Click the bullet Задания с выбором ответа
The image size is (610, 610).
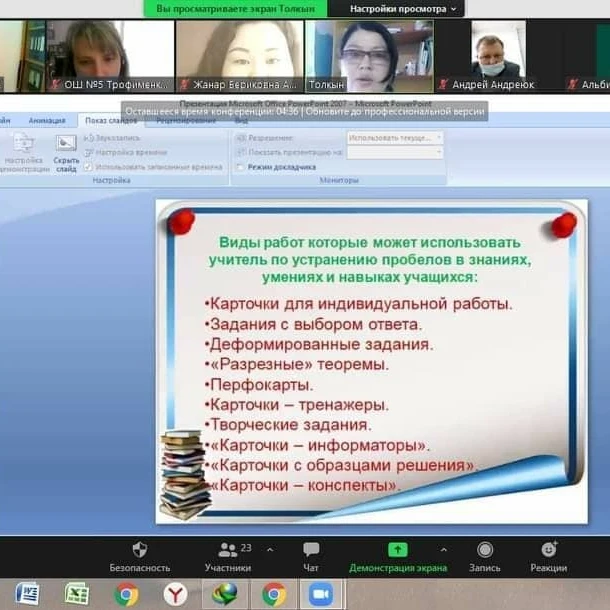click(x=314, y=324)
